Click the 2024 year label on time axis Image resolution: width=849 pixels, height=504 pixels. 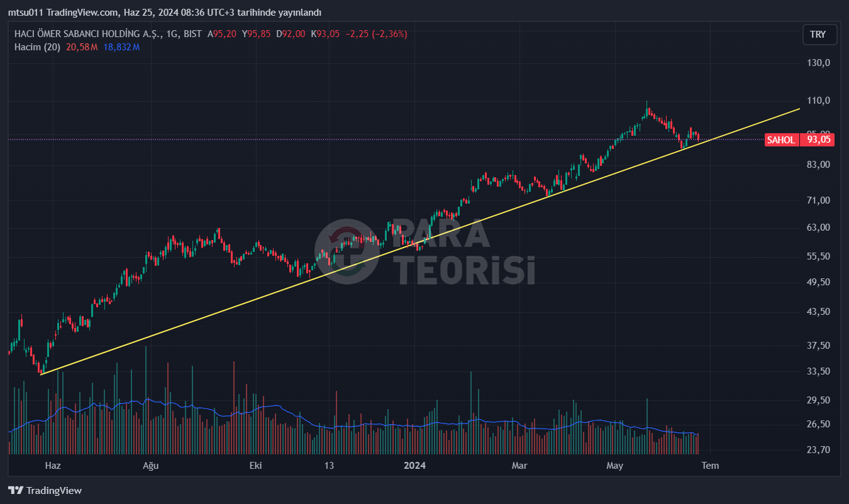point(415,466)
